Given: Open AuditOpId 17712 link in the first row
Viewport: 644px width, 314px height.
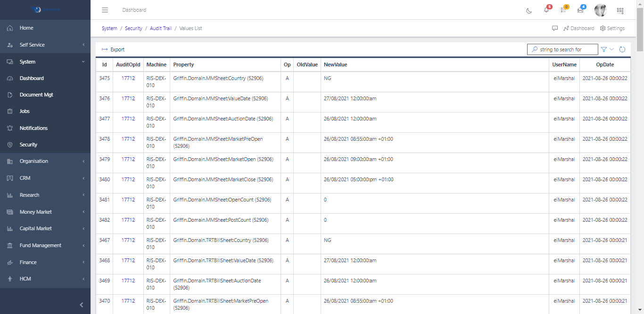Looking at the screenshot, I should (128, 78).
